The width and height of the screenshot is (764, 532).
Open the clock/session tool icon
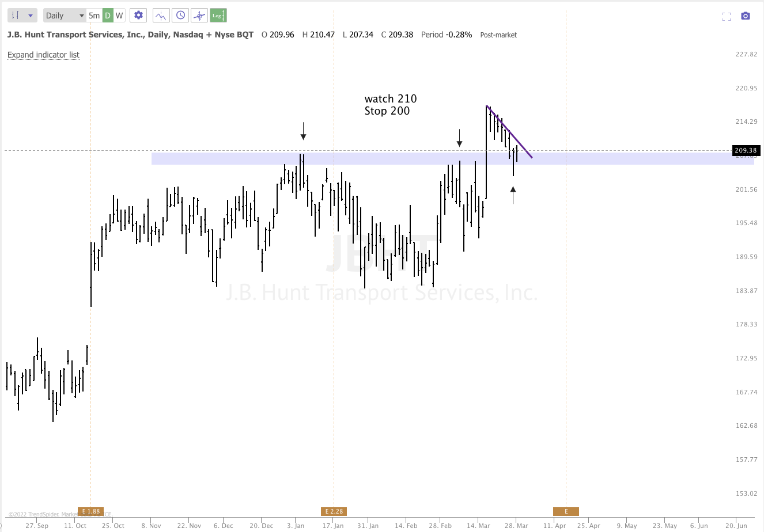point(180,15)
